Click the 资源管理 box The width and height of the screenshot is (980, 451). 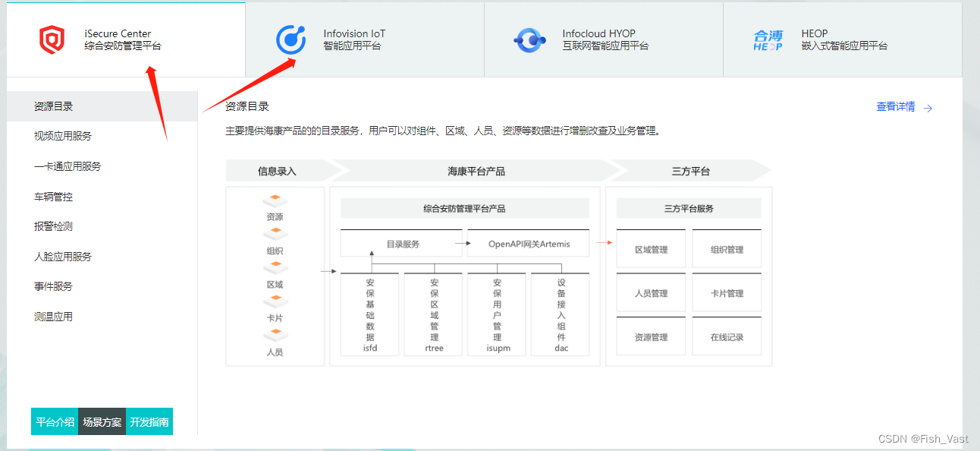tap(651, 336)
